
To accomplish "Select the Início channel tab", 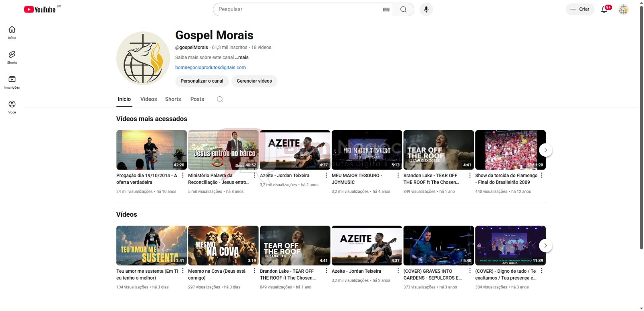I will point(124,99).
